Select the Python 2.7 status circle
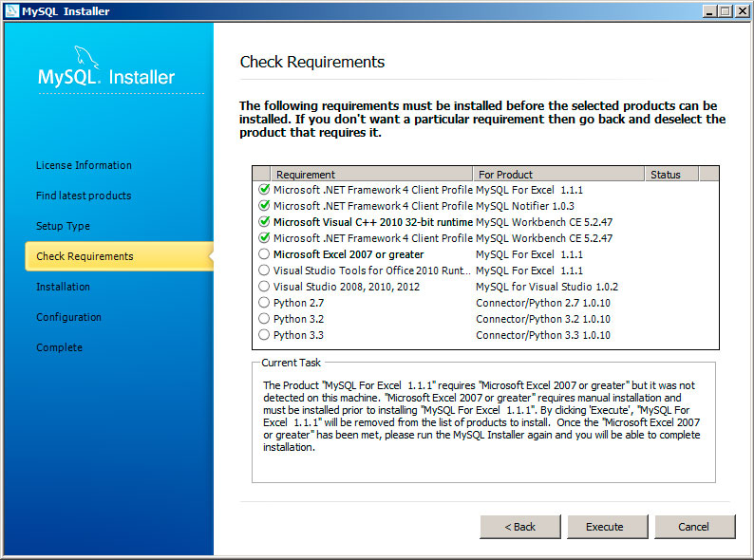Image resolution: width=754 pixels, height=560 pixels. [264, 303]
